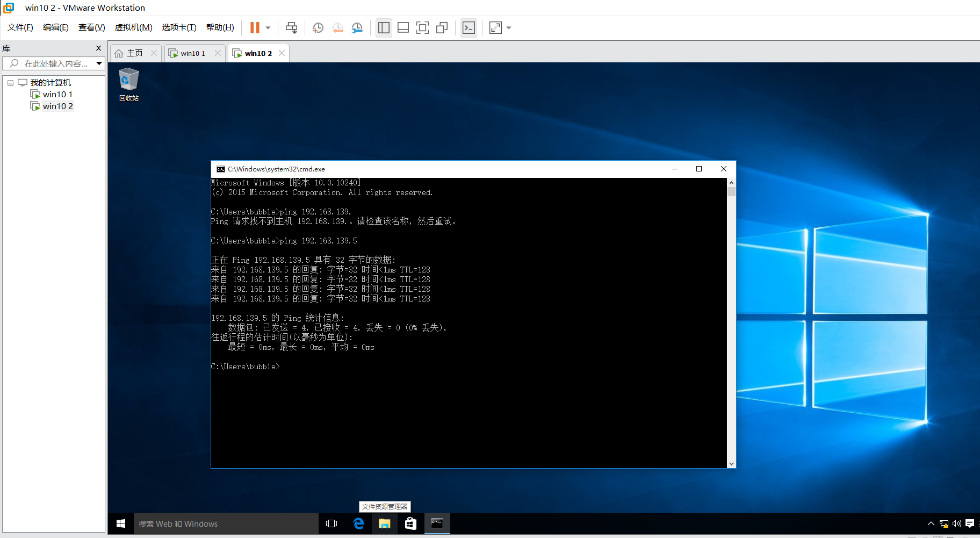The width and height of the screenshot is (980, 538).
Task: Click the library search input field
Action: point(48,63)
